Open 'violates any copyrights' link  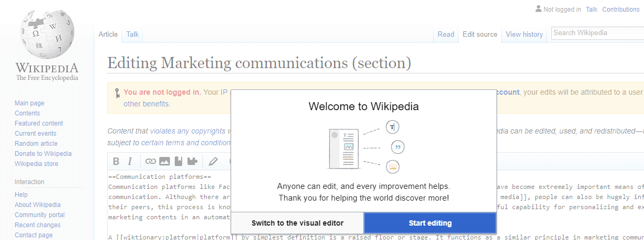coord(188,131)
